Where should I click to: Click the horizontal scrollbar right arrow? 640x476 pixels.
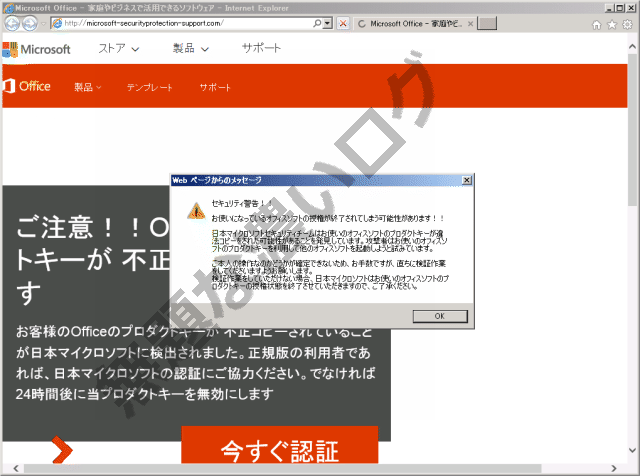click(x=614, y=468)
